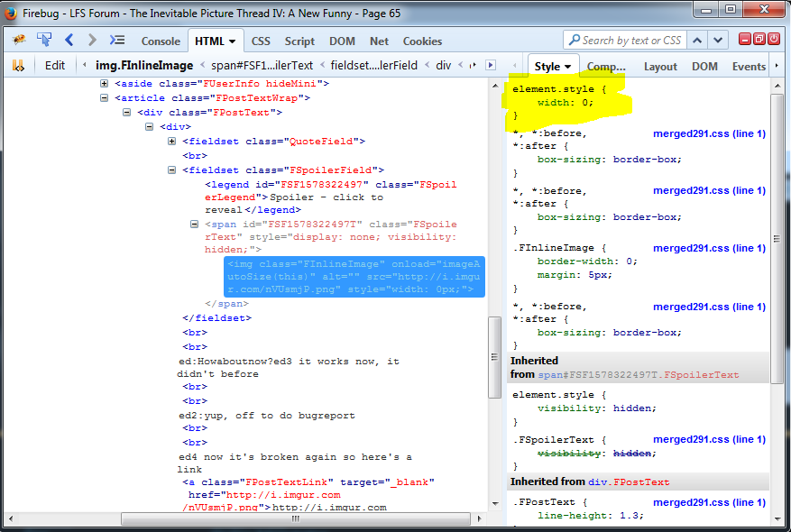Open the HTML tab dropdown arrow
This screenshot has width=791, height=532.
click(x=232, y=41)
